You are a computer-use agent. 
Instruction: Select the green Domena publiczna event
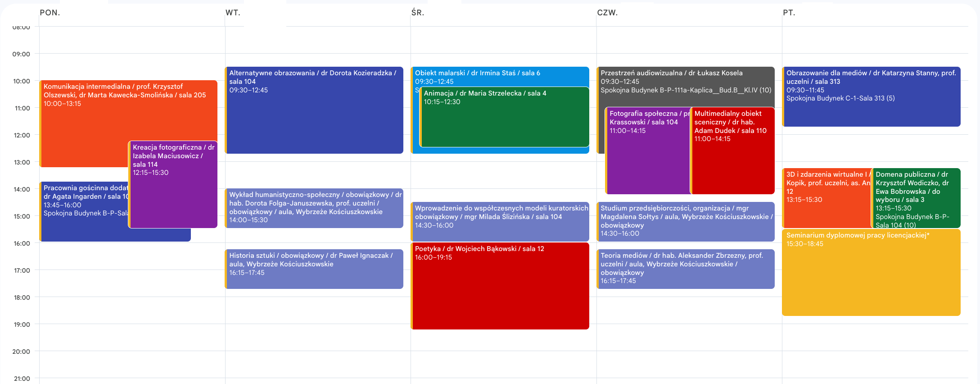click(x=916, y=198)
